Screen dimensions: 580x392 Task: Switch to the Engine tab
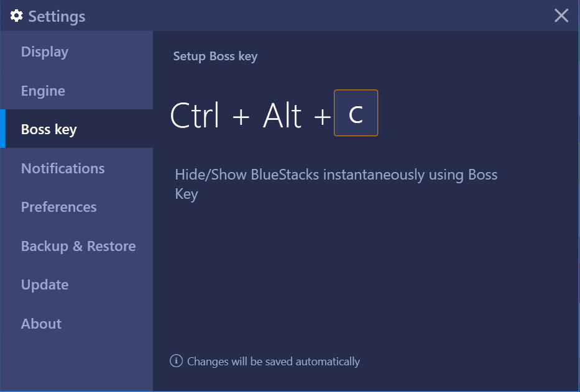(76, 91)
